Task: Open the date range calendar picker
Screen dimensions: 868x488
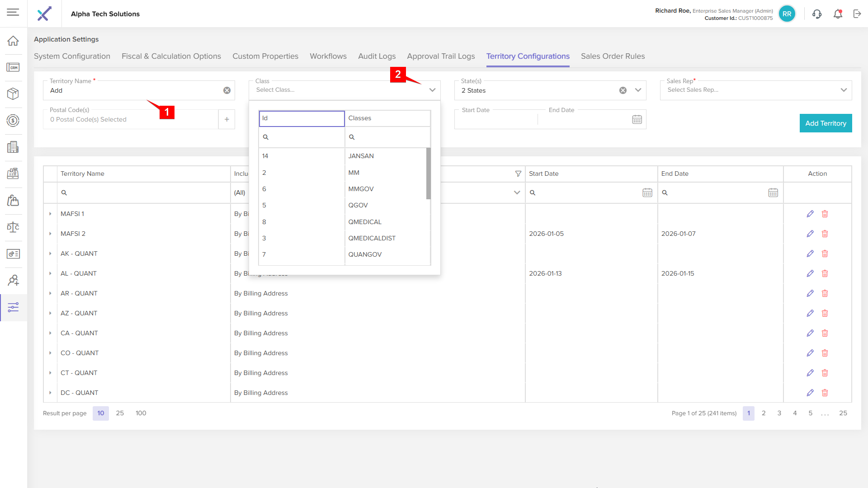Action: pyautogui.click(x=637, y=120)
